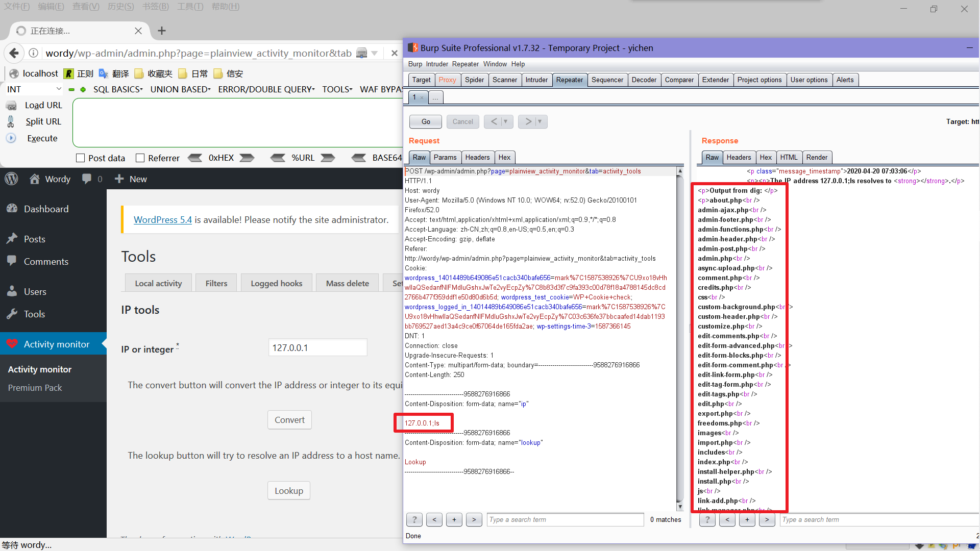
Task: Open the Tools sidebar item
Action: (x=53, y=314)
